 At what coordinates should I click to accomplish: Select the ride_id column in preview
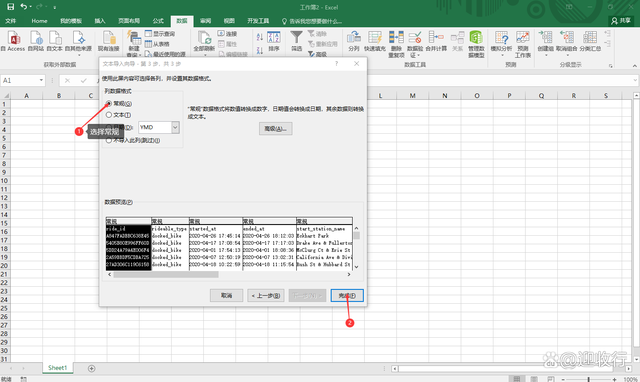(129, 244)
